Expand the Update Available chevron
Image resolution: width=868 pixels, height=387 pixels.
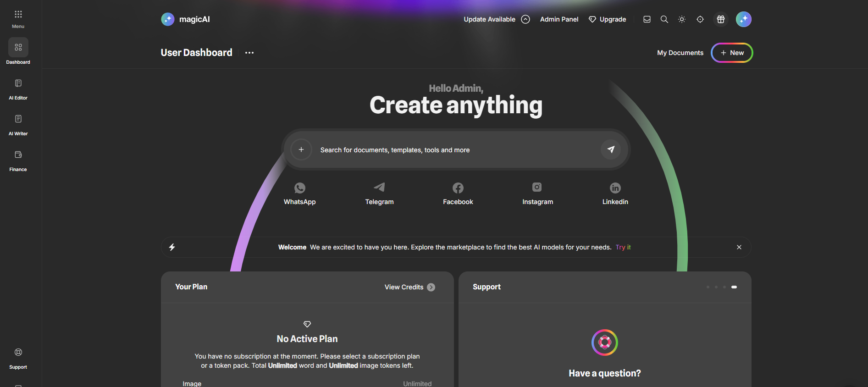(x=525, y=19)
